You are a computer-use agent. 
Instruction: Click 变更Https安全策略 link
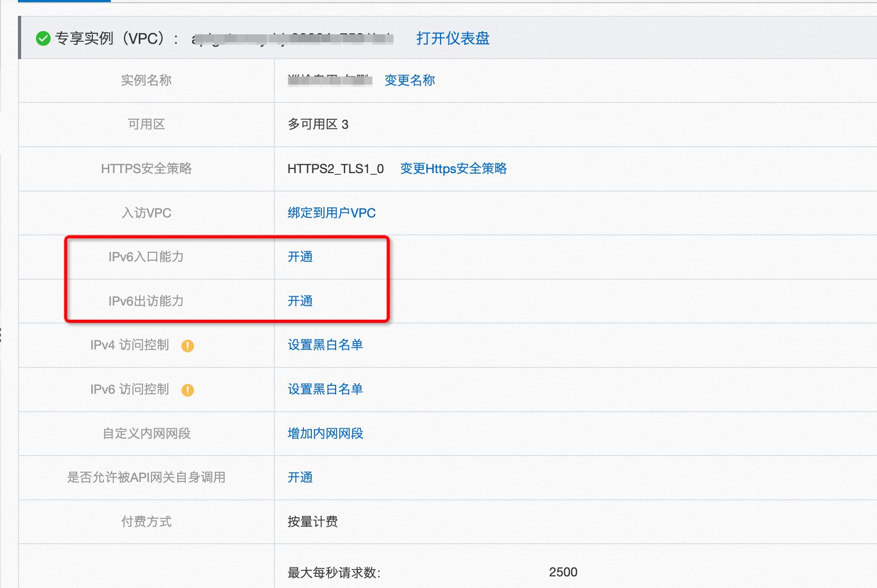pyautogui.click(x=453, y=168)
